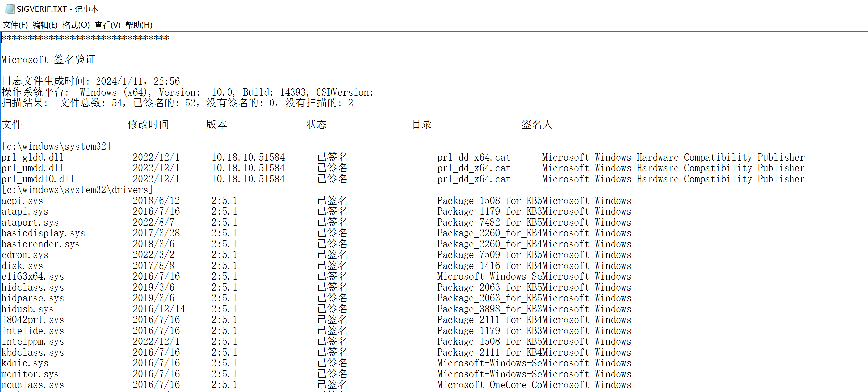
Task: Open the 帮助(H) menu
Action: (139, 25)
